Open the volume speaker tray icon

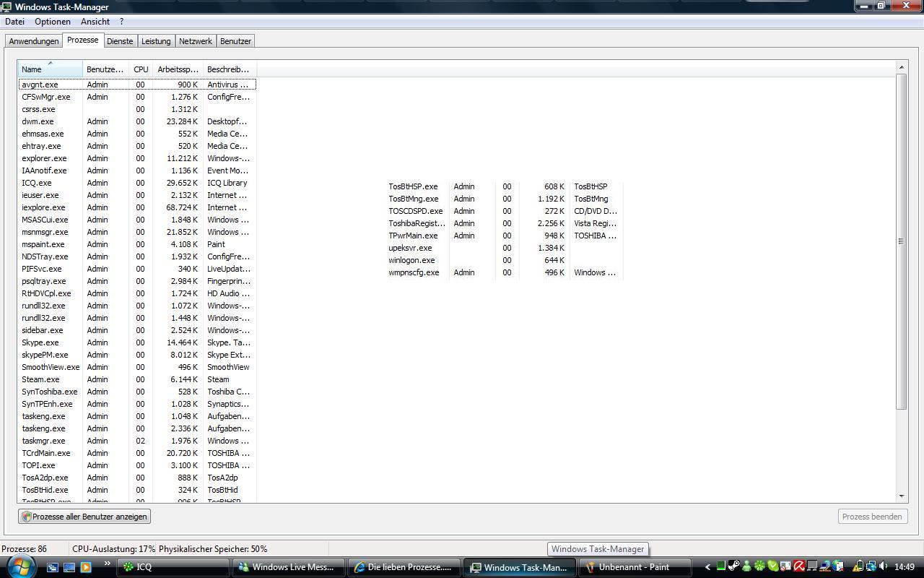(884, 566)
